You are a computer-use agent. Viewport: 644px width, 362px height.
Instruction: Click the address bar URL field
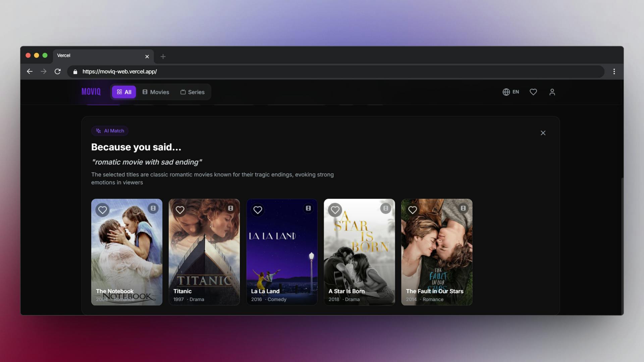336,71
